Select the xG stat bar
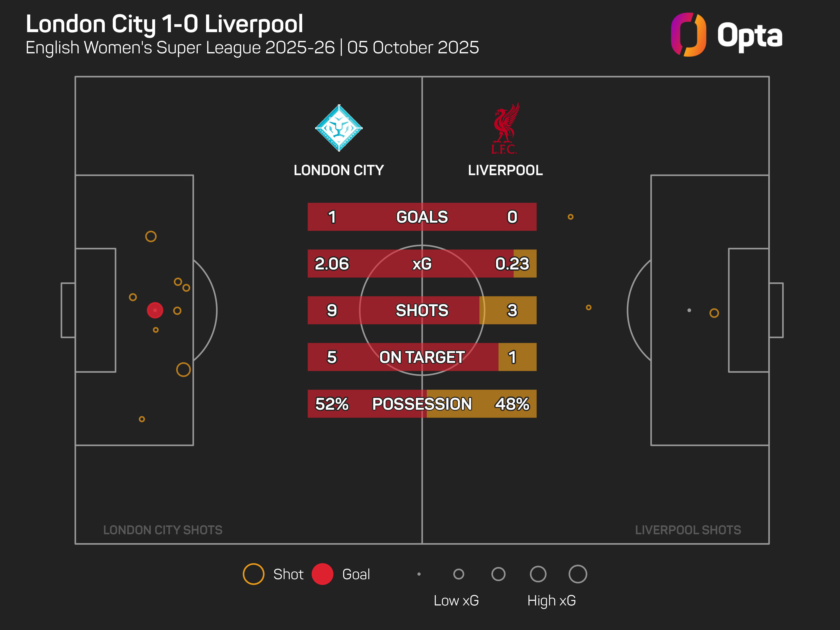The width and height of the screenshot is (840, 630). click(x=422, y=264)
